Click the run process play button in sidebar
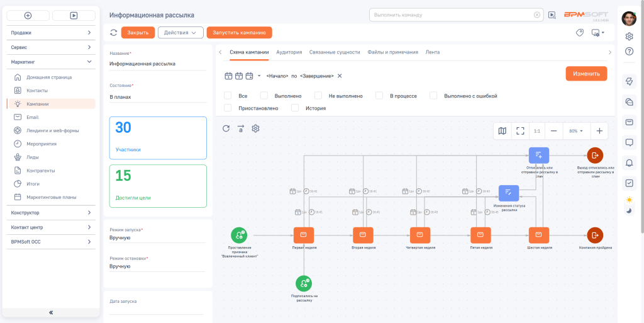 (74, 15)
